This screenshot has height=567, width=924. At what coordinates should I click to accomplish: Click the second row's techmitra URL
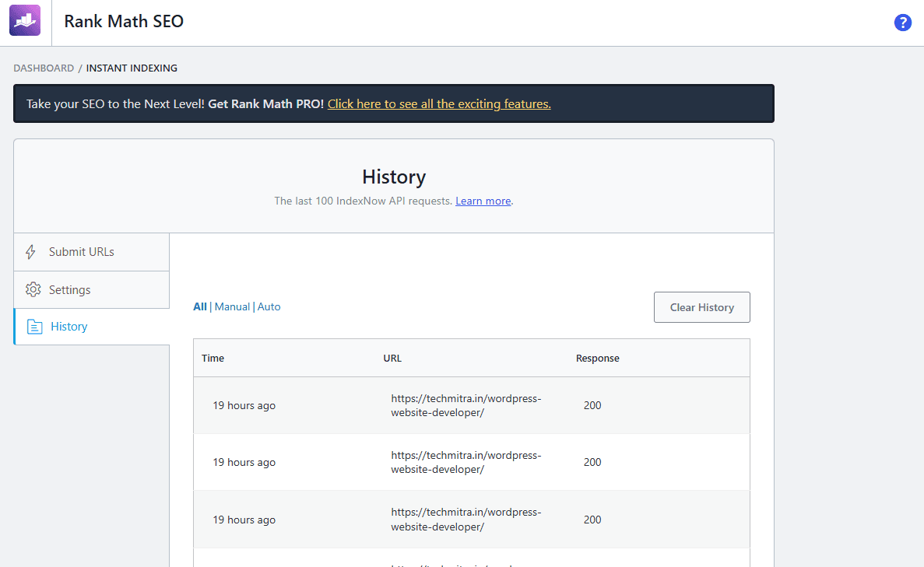click(x=466, y=463)
